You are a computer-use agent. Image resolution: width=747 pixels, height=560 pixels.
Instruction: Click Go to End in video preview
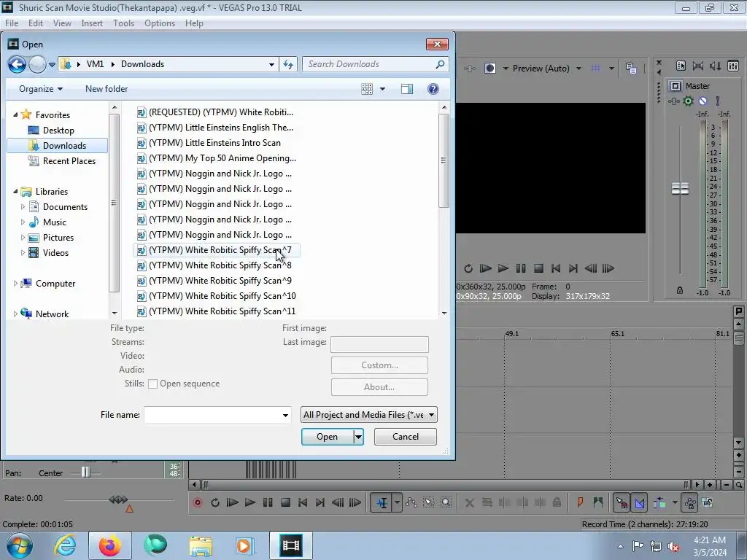point(573,268)
